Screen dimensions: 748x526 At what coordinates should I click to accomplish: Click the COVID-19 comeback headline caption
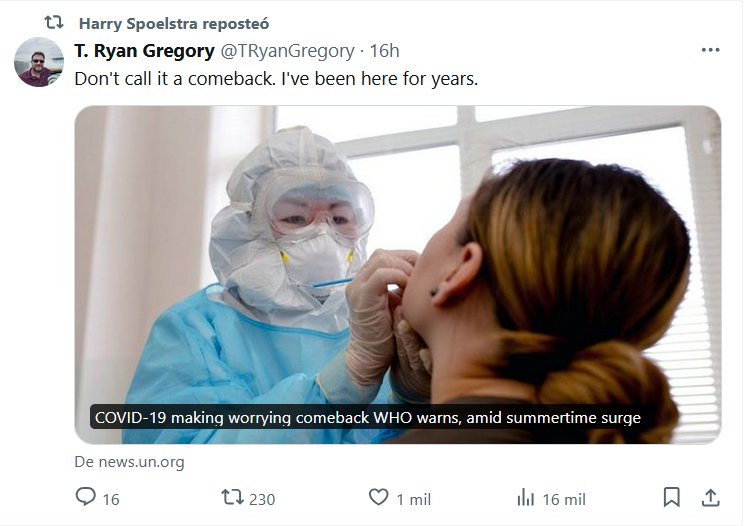coord(366,417)
